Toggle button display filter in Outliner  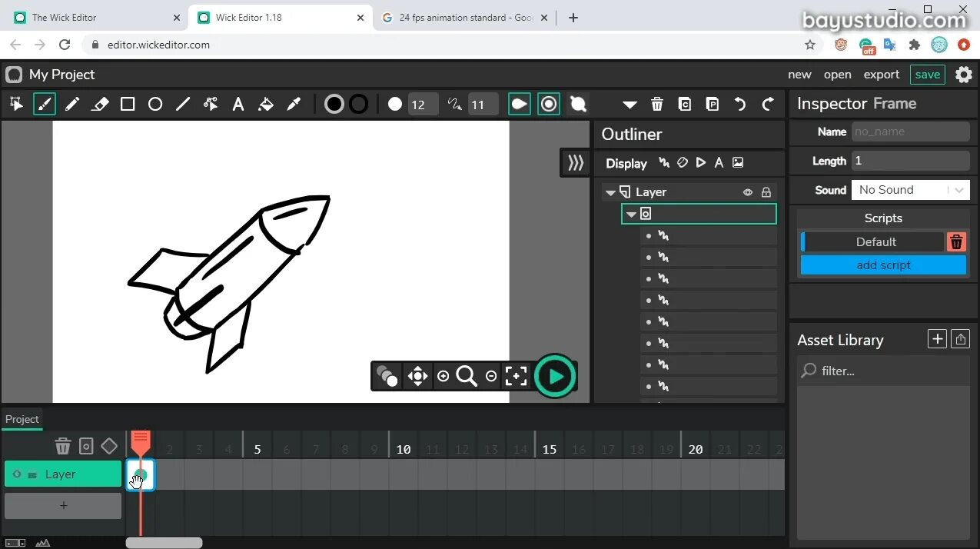point(683,163)
